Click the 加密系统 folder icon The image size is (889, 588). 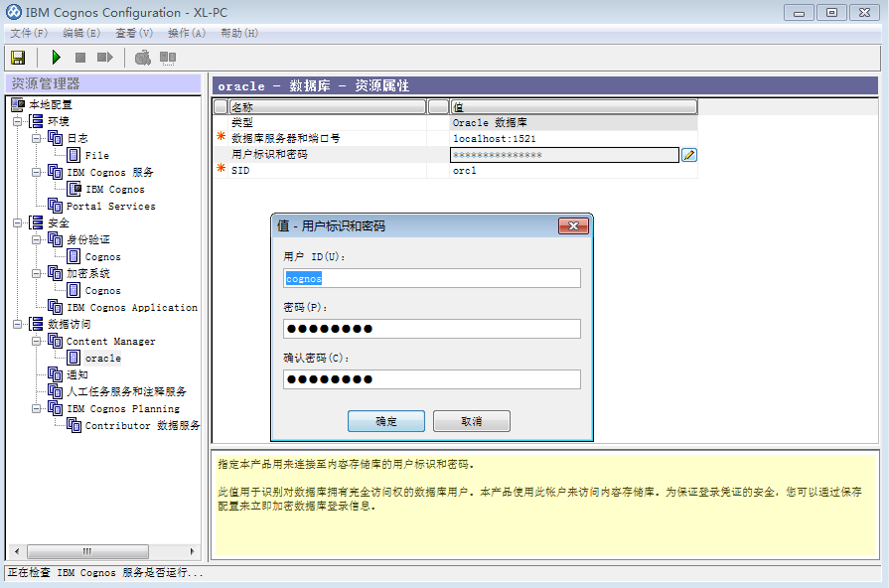pyautogui.click(x=55, y=273)
